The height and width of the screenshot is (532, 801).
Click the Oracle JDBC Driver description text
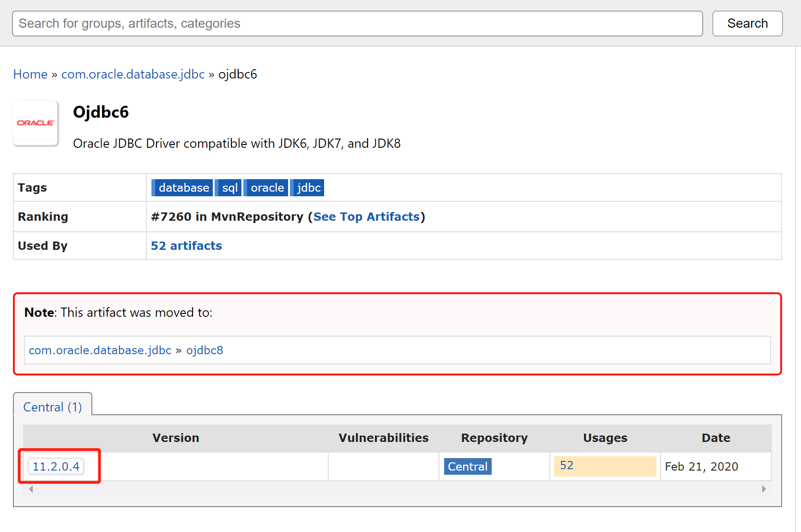coord(237,144)
